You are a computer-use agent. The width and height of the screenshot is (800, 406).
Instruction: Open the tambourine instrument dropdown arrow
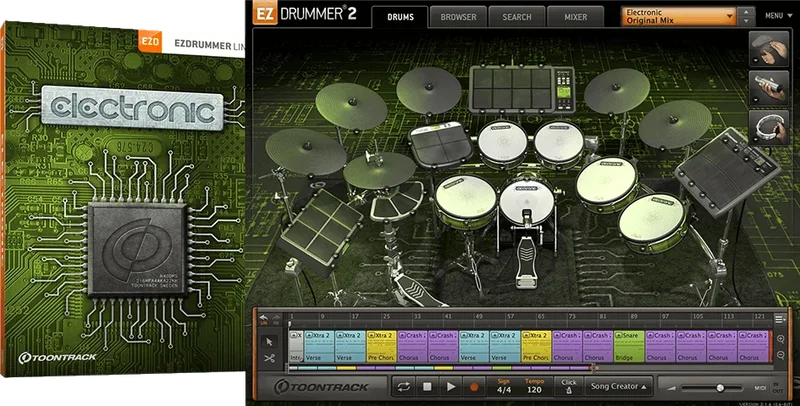pyautogui.click(x=755, y=140)
